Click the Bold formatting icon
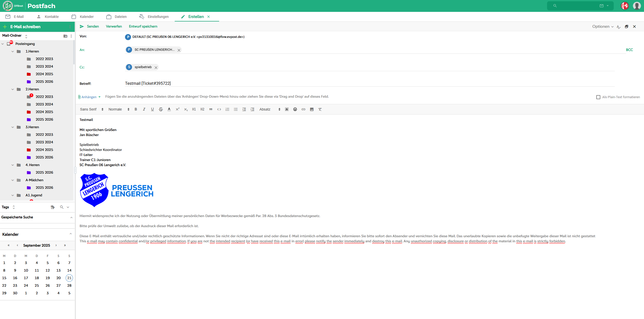The width and height of the screenshot is (644, 319). 136,109
